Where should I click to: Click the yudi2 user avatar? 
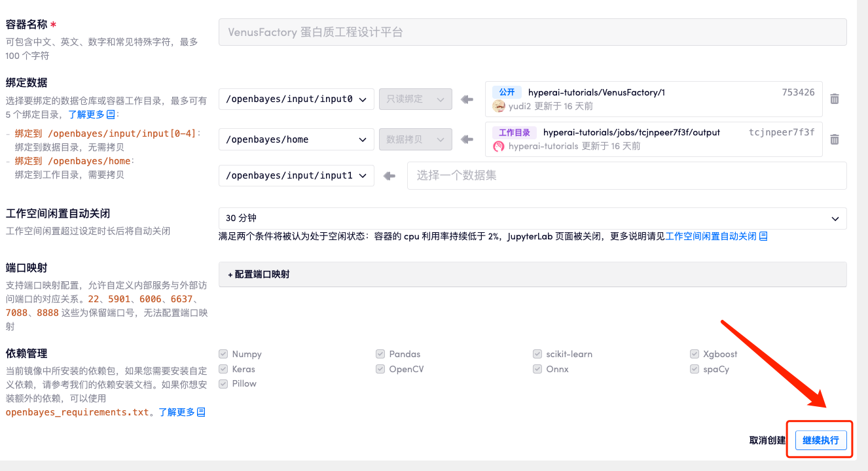pos(499,106)
